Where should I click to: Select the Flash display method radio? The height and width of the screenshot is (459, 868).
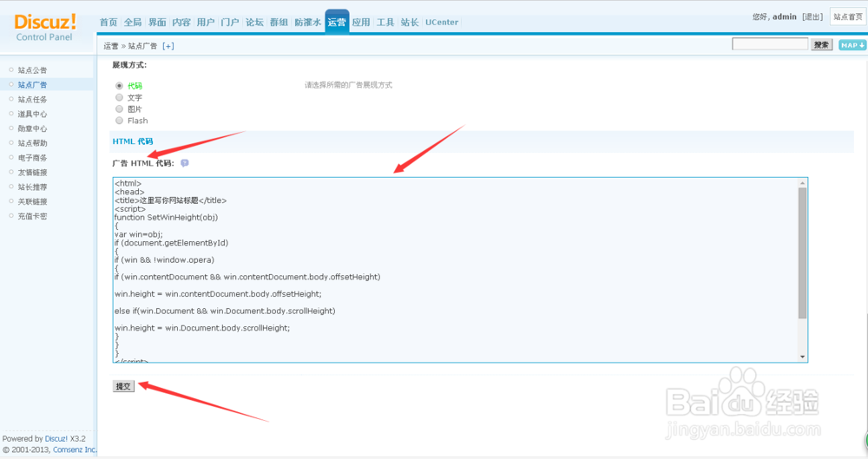[x=119, y=121]
